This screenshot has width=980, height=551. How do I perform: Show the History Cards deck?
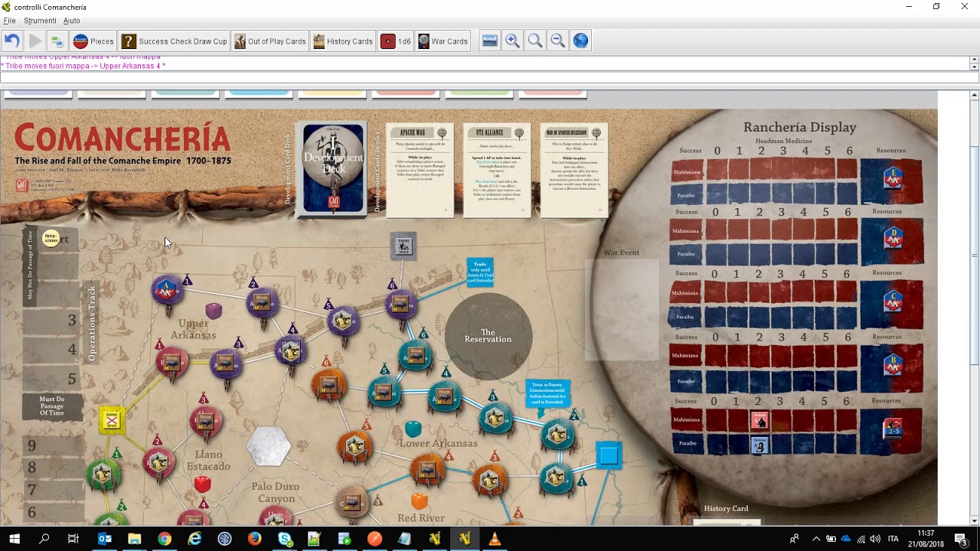[343, 41]
